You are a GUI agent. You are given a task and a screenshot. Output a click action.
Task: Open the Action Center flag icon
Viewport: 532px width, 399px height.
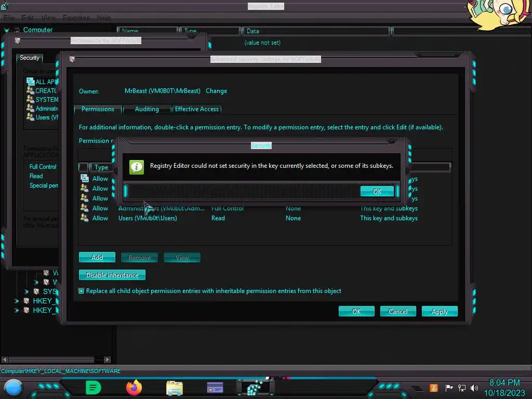449,388
